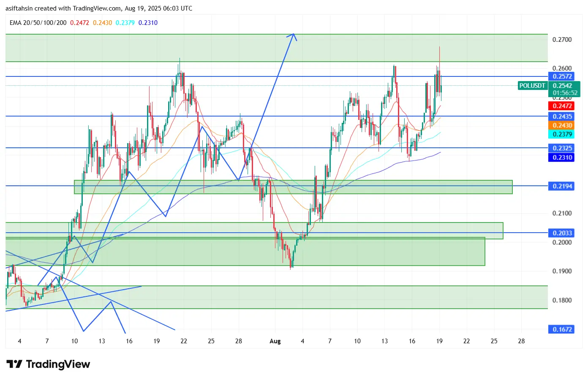Image resolution: width=588 pixels, height=380 pixels.
Task: Click the EMA 20/50/100/200 indicator label
Action: coord(38,23)
